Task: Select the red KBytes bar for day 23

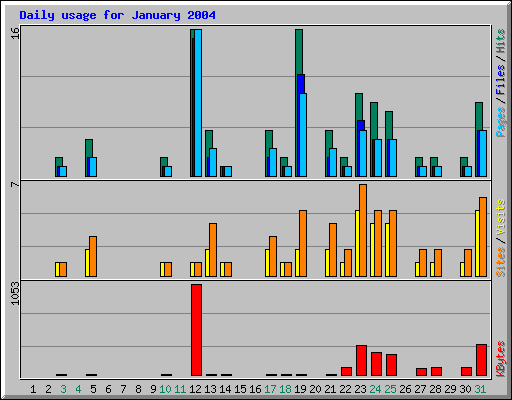Action: pyautogui.click(x=362, y=361)
